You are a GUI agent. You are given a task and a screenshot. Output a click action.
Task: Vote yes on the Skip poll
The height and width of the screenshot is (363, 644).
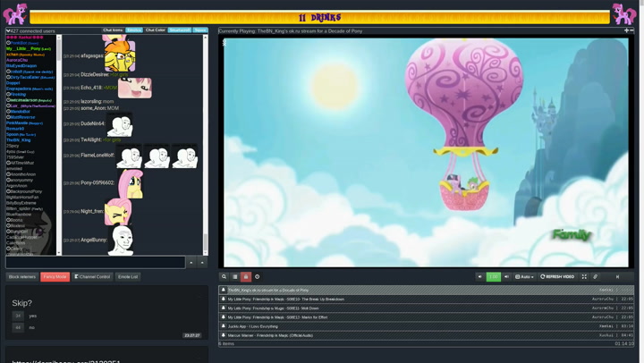click(18, 316)
